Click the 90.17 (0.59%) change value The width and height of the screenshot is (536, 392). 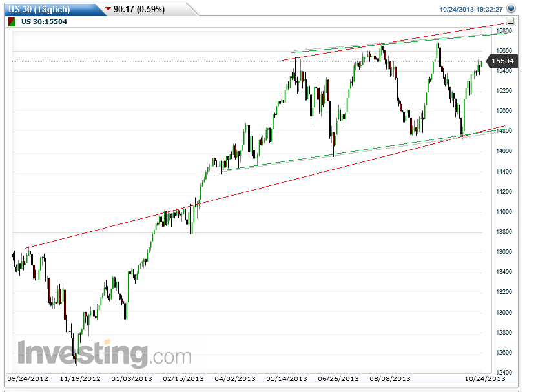(139, 9)
